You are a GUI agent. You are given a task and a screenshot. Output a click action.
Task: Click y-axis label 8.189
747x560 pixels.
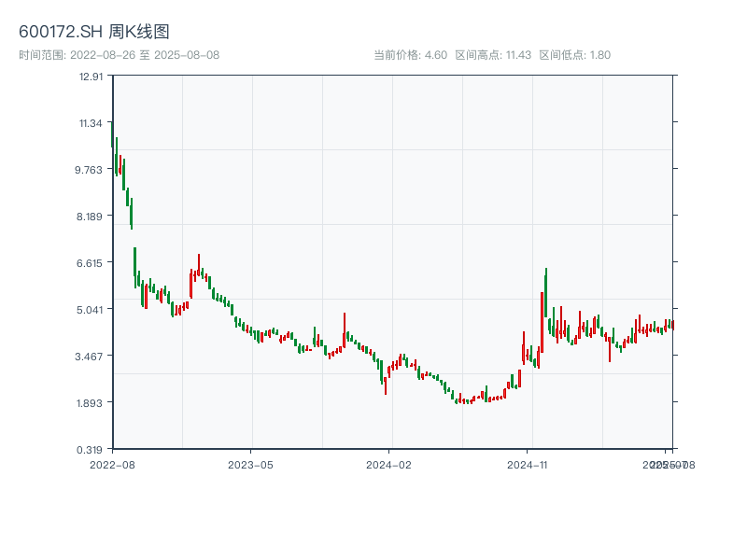[x=89, y=217]
